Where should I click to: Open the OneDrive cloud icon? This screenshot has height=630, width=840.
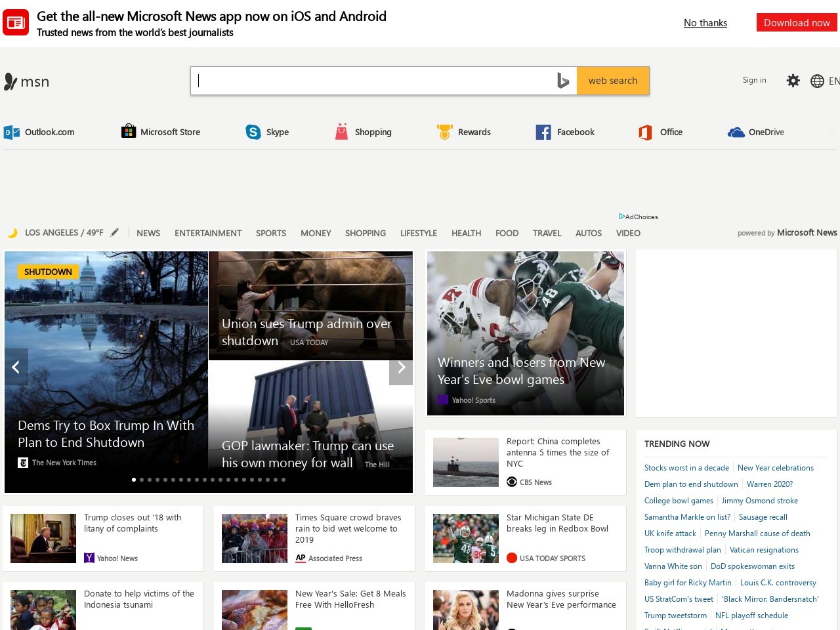click(736, 132)
